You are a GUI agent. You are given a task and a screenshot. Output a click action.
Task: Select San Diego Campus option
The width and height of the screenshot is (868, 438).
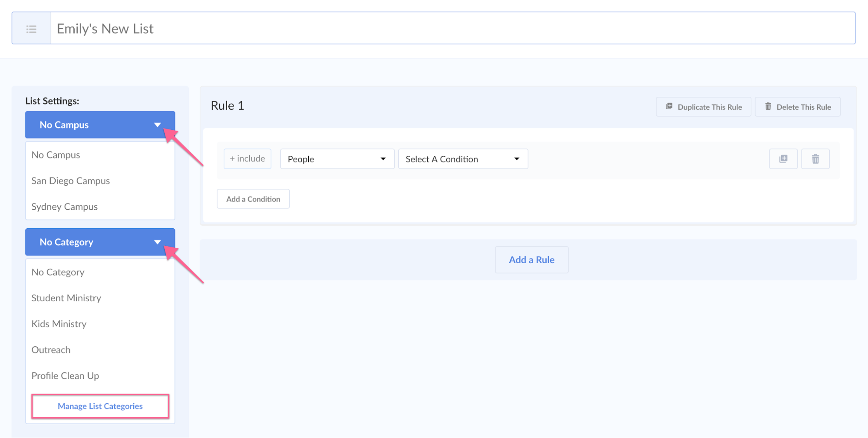click(70, 181)
